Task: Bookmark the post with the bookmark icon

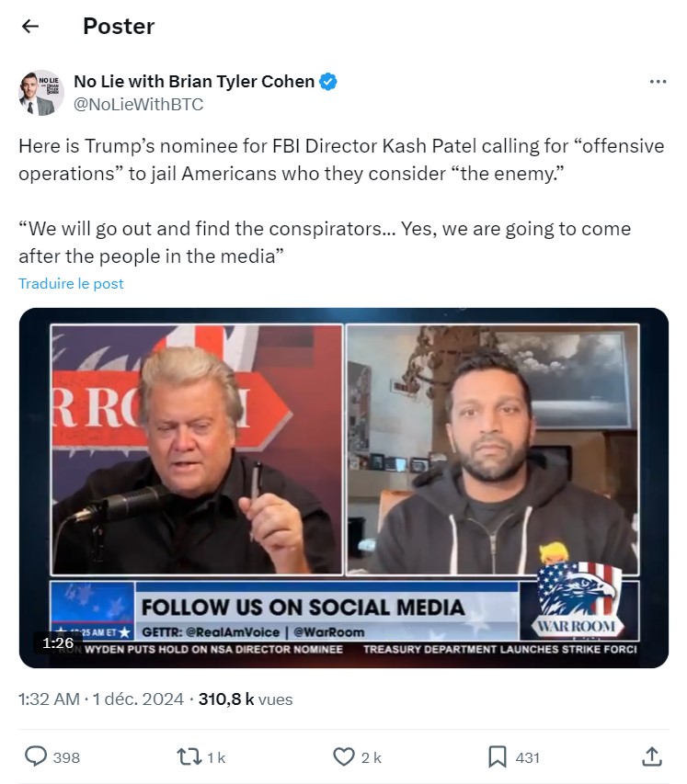Action: [497, 757]
